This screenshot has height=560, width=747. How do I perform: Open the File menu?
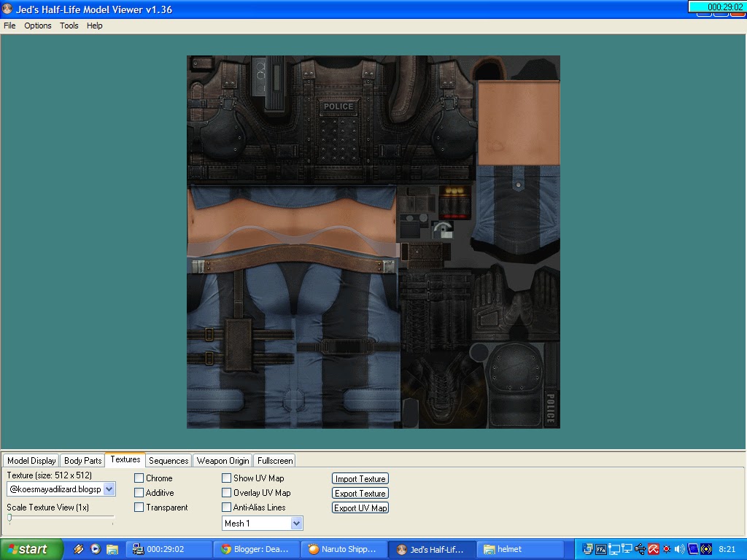9,26
